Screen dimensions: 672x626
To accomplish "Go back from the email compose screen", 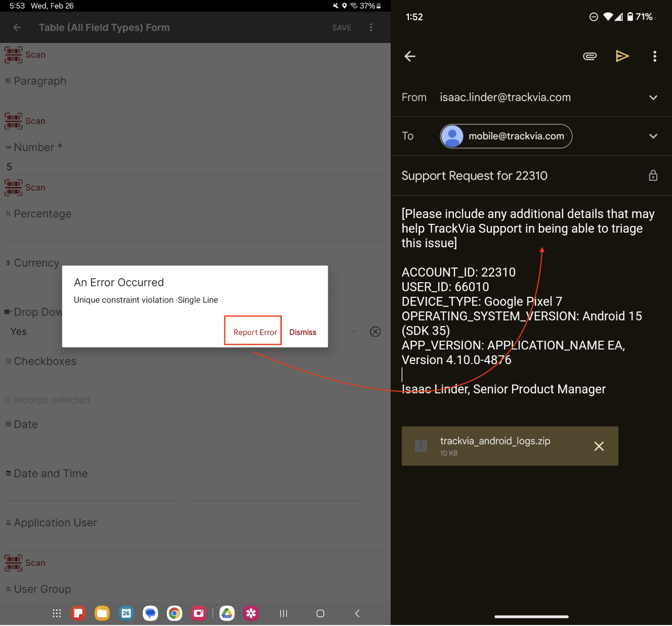I will click(410, 56).
